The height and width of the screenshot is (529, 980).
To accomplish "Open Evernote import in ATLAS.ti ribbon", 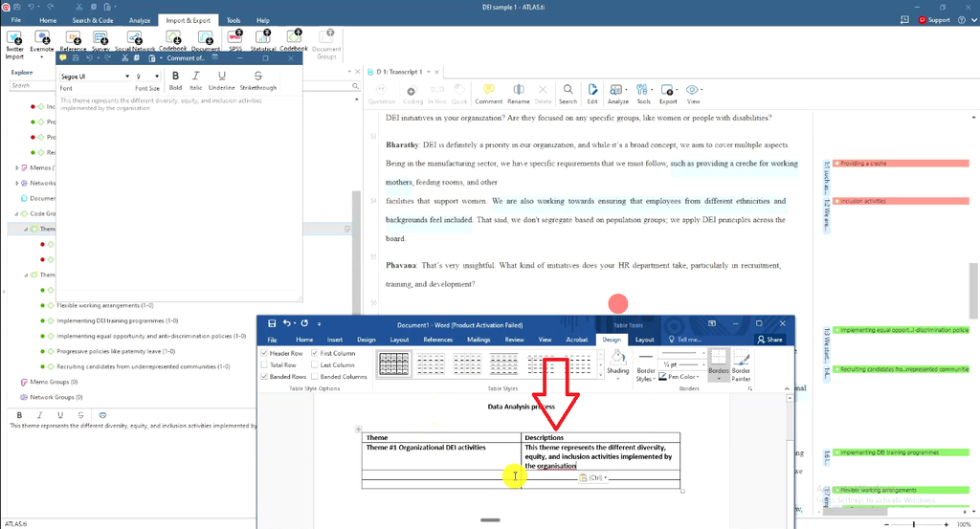I will click(x=42, y=37).
